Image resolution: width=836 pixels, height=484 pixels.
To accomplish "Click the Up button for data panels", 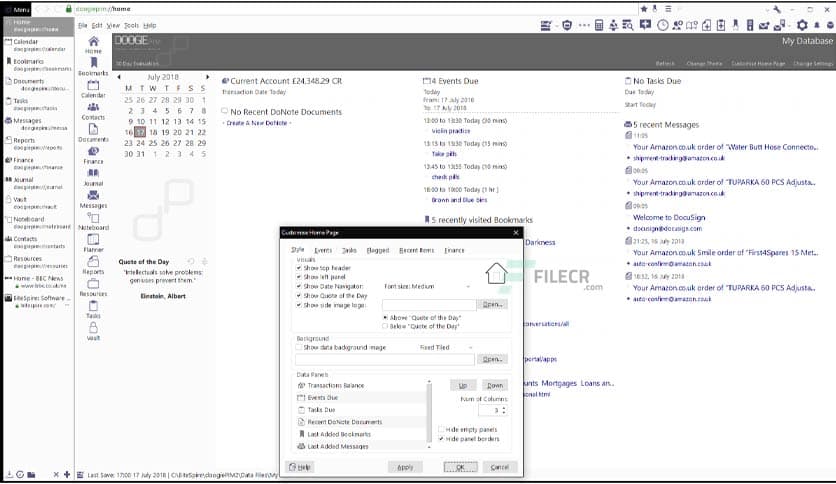I will point(463,385).
